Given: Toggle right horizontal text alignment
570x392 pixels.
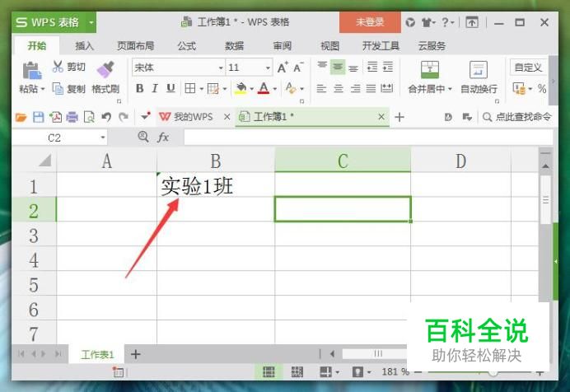Looking at the screenshot, I should point(355,88).
